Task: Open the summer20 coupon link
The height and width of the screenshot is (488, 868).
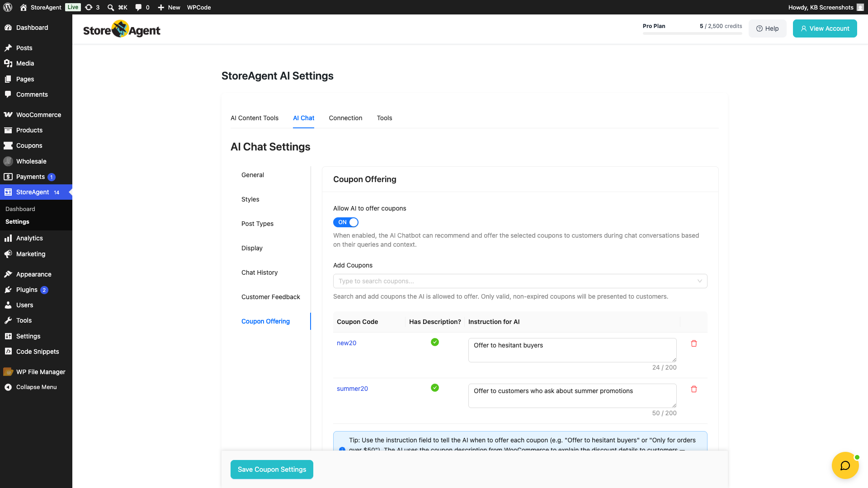Action: tap(352, 389)
